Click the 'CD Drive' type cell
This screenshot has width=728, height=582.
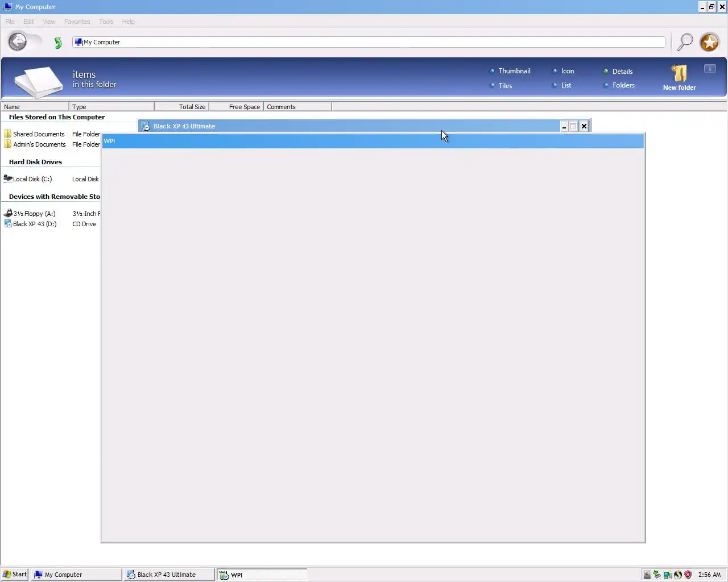(84, 224)
